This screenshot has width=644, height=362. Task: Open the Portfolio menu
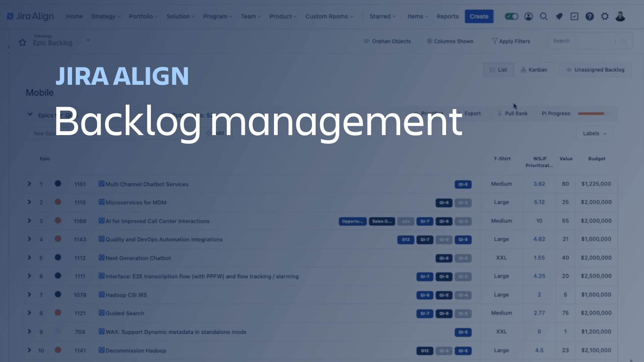pyautogui.click(x=143, y=16)
